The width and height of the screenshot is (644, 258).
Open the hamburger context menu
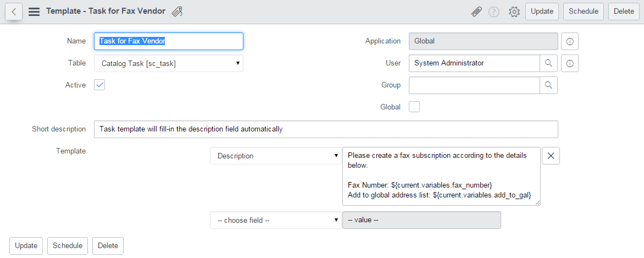[x=34, y=12]
